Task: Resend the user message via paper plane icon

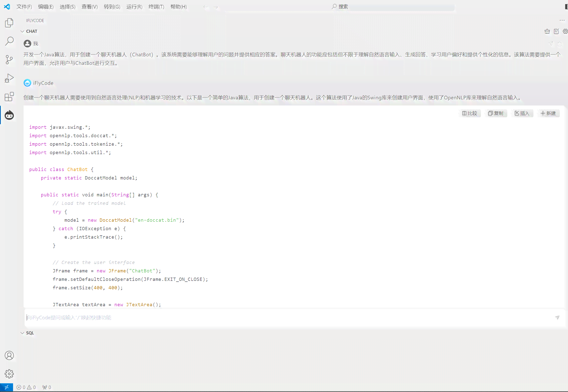Action: coord(551,44)
